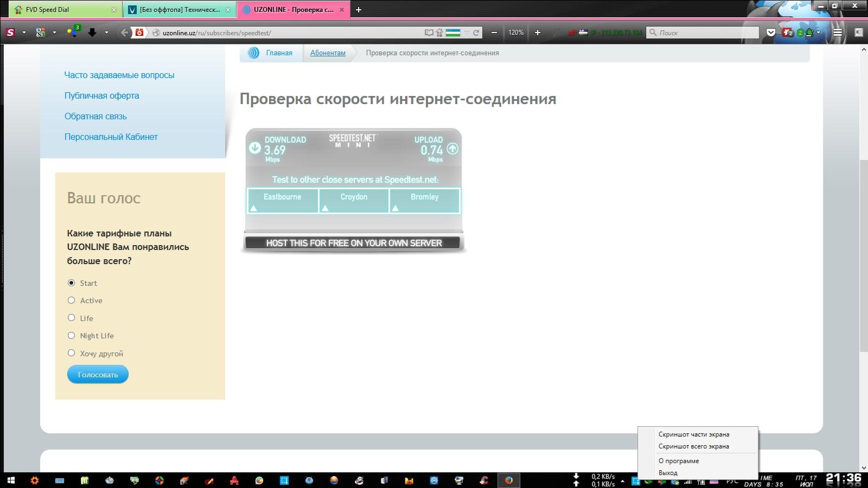
Task: Select the UZONLINE - Проверка с... tab
Action: (293, 10)
